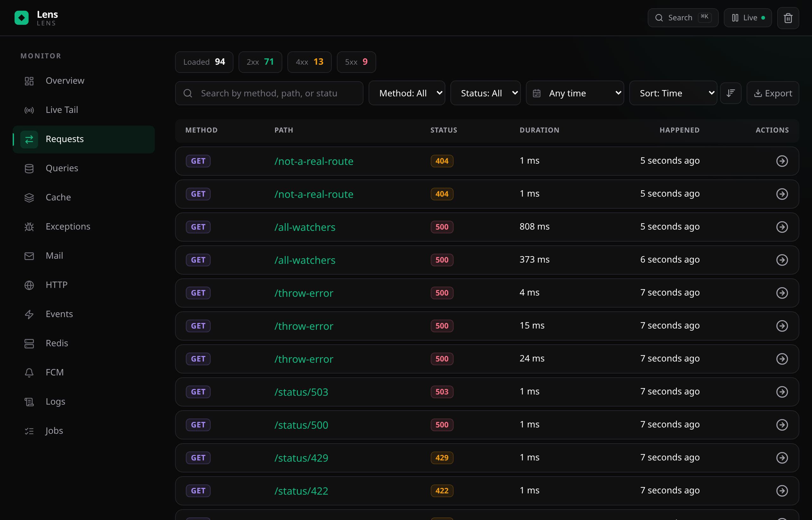812x520 pixels.
Task: Open the /status/500 path link
Action: click(301, 425)
